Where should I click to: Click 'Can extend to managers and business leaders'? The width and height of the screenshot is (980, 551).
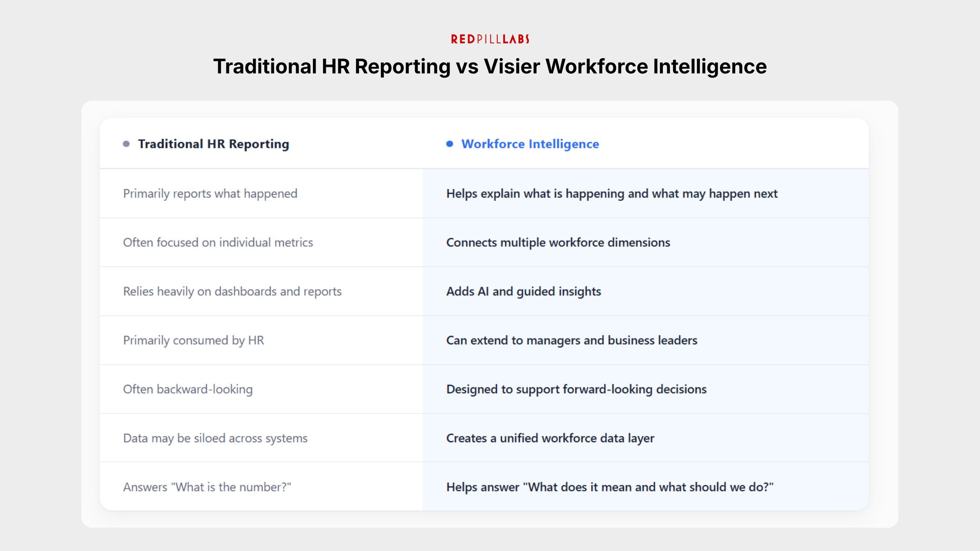[572, 341]
